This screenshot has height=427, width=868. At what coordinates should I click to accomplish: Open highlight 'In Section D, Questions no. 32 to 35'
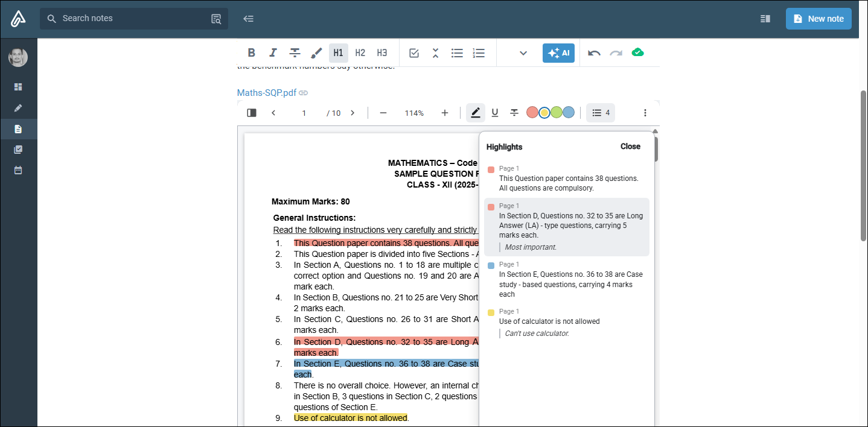(x=566, y=227)
